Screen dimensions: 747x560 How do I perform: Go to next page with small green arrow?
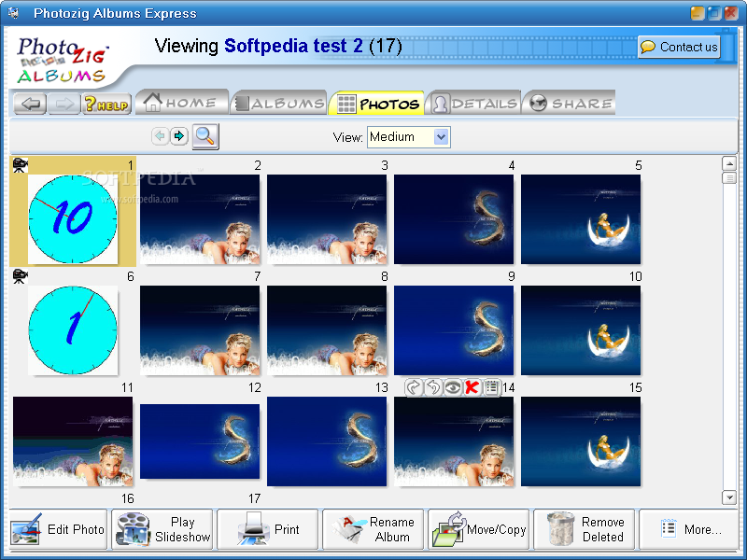[179, 136]
